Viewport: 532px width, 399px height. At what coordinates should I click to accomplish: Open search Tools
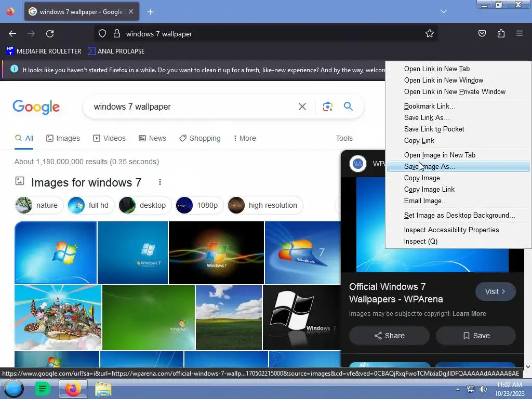[x=344, y=138]
